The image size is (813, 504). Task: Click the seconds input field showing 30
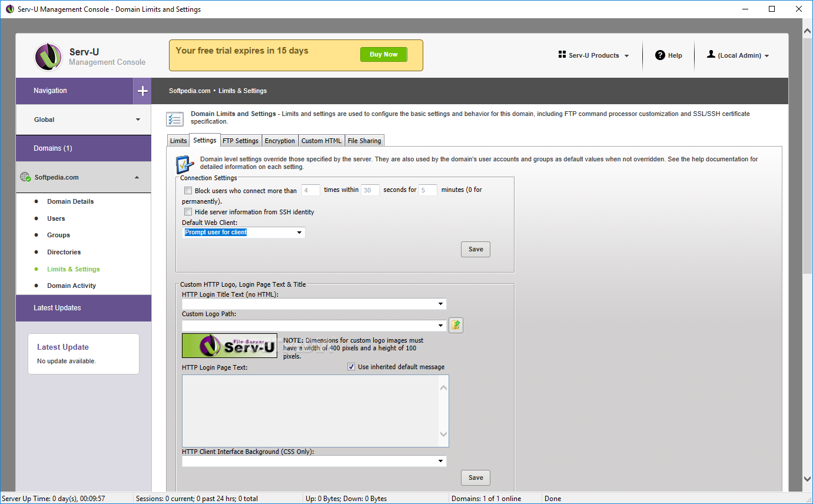pyautogui.click(x=370, y=190)
